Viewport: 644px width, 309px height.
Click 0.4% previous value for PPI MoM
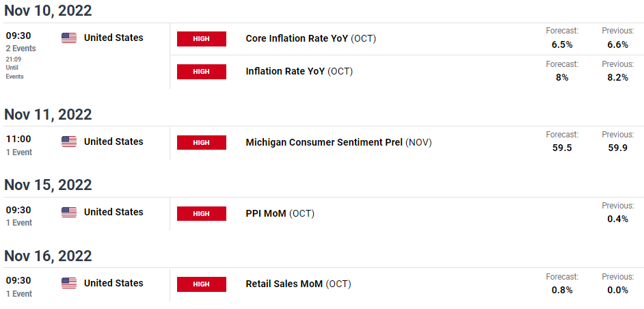pos(617,219)
